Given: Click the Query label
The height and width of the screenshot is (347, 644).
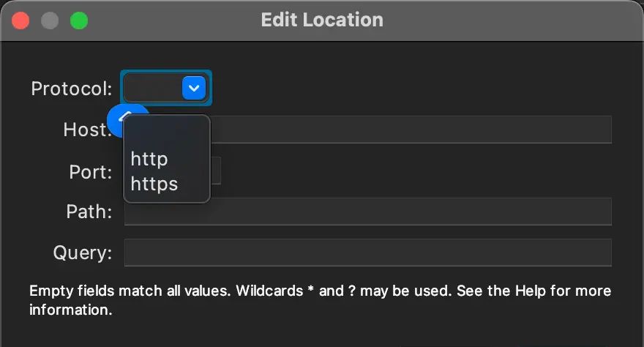Looking at the screenshot, I should 82,253.
